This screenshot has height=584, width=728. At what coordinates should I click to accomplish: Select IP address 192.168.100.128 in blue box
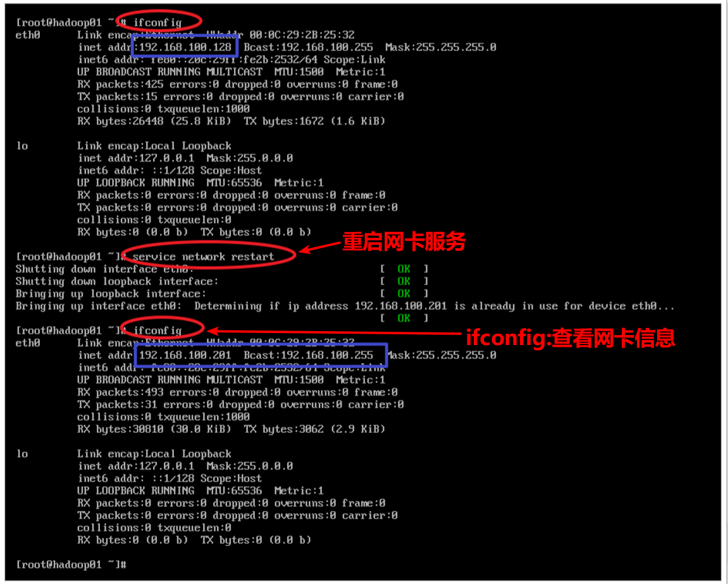[185, 47]
